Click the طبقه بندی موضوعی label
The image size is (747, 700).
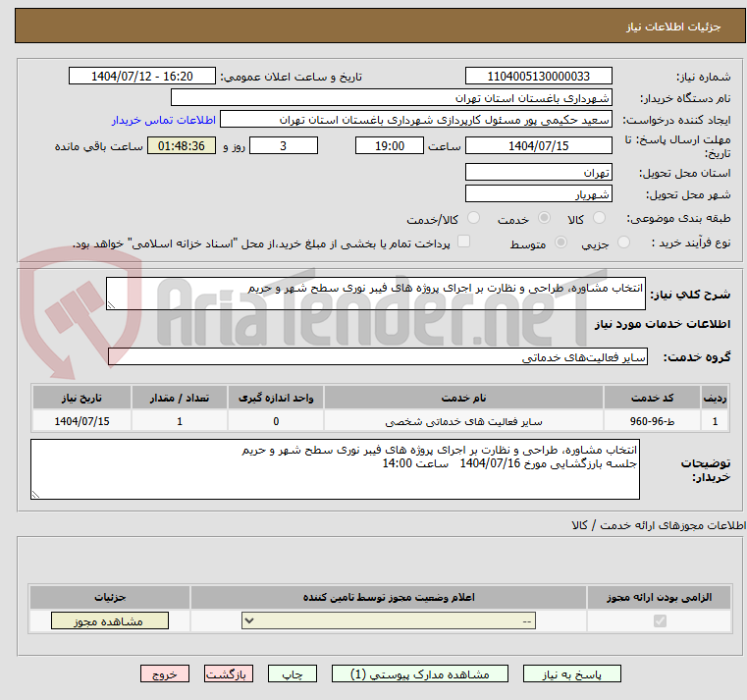click(678, 219)
